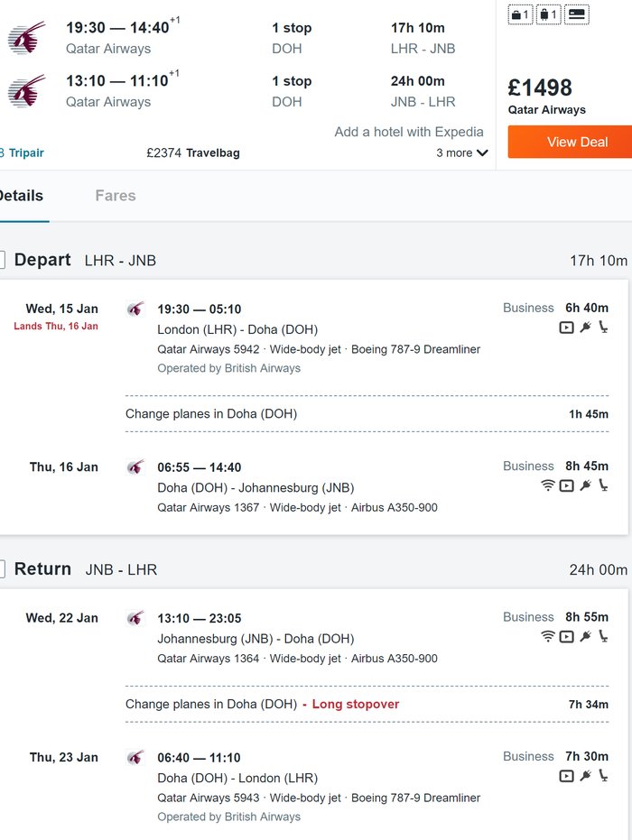Viewport: 632px width, 840px height.
Task: Expand the '3 more' providers dropdown
Action: click(x=462, y=153)
